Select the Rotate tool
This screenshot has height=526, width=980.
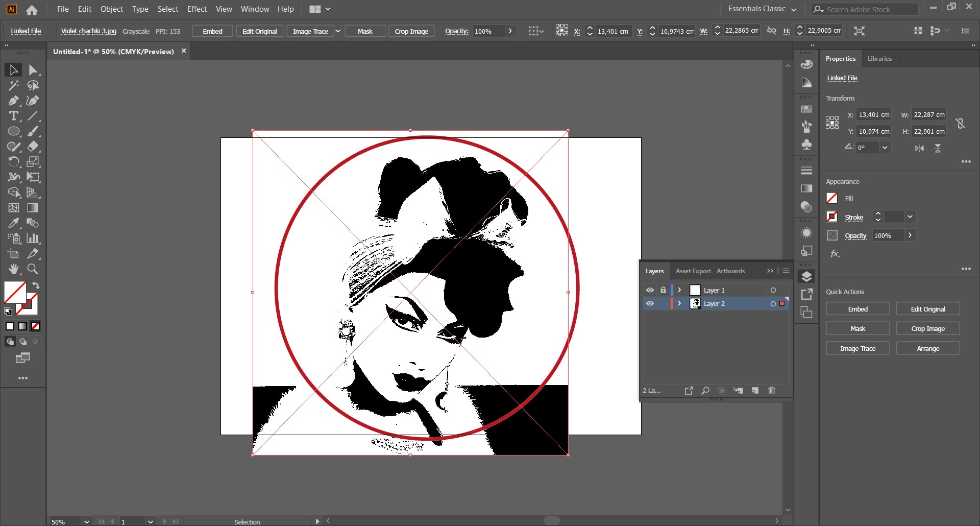click(x=13, y=162)
